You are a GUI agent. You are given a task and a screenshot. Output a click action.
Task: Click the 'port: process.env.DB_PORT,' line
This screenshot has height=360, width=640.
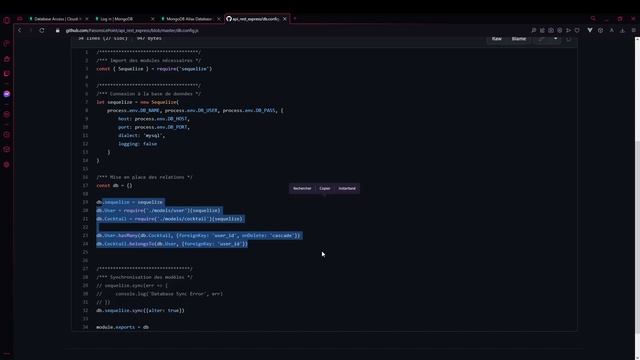154,127
